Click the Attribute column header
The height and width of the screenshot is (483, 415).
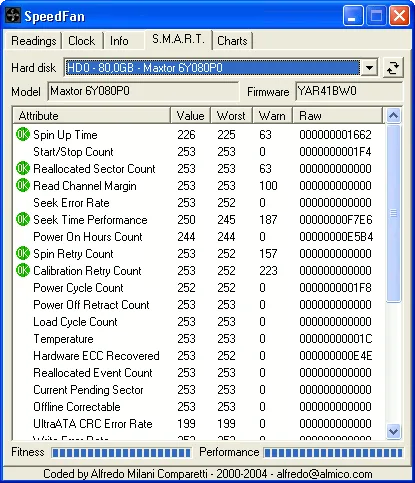click(92, 116)
